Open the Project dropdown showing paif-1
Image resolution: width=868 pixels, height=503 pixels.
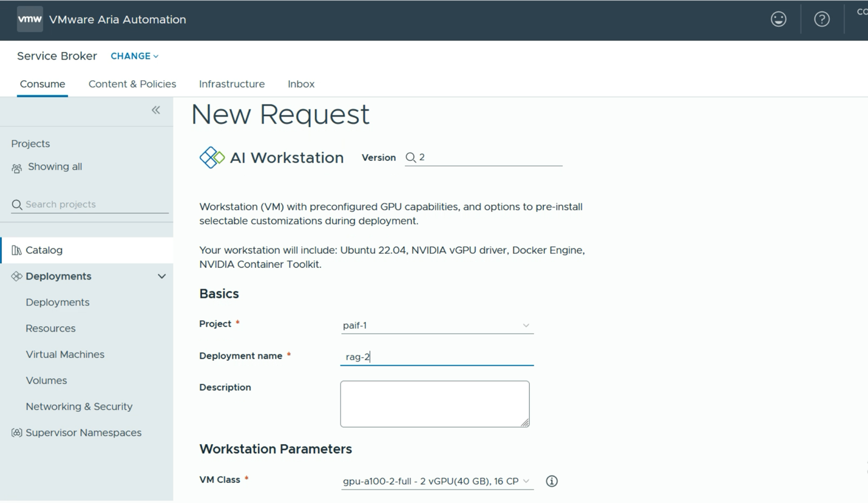coord(437,326)
